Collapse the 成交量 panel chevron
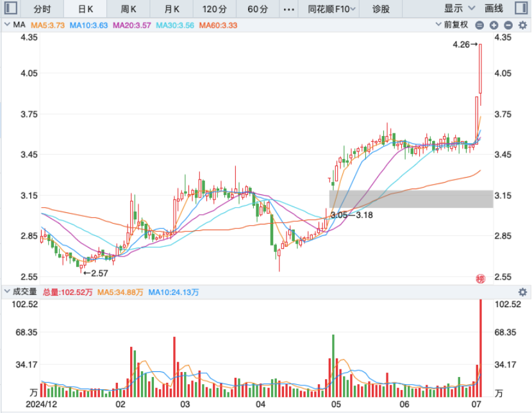The image size is (532, 413). point(7,292)
